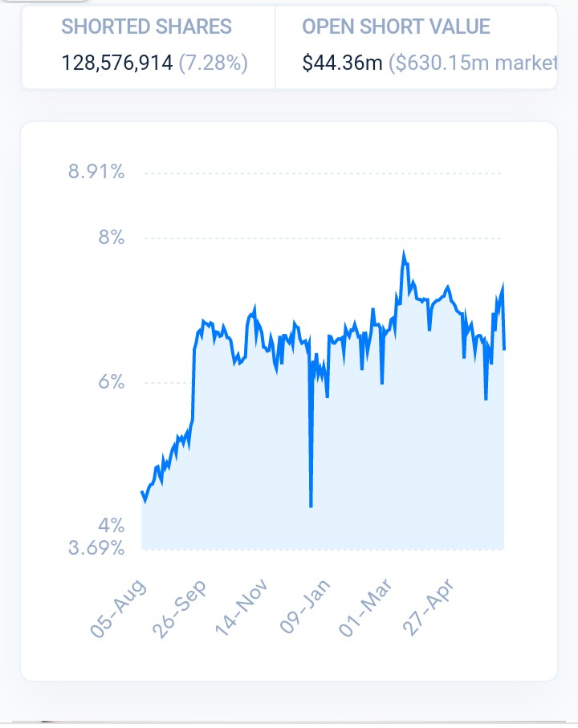
Task: Click the ($630.15m market cap text
Action: (472, 63)
